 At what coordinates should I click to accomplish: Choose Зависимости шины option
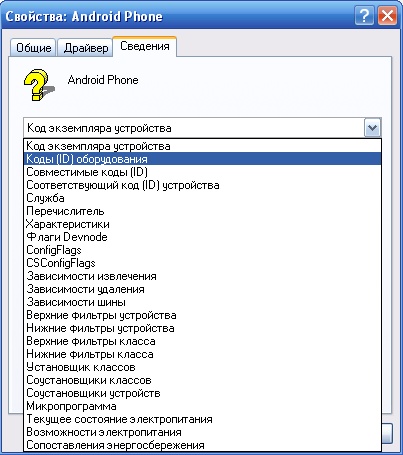(203, 302)
